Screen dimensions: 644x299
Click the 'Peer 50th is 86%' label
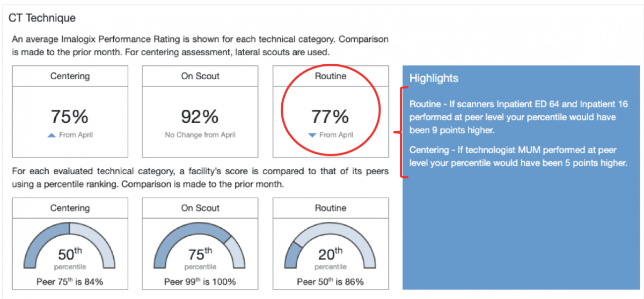click(331, 281)
